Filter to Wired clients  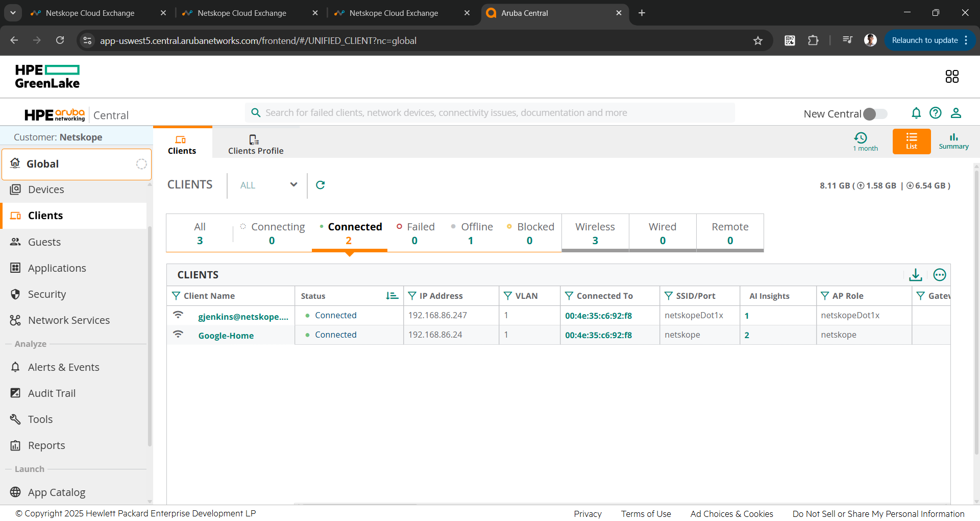663,233
